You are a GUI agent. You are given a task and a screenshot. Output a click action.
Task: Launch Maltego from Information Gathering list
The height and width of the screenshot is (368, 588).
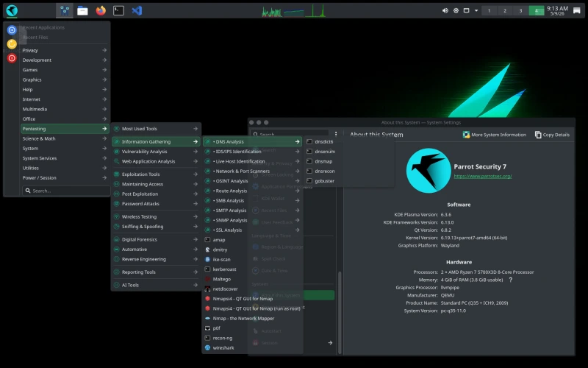252,279
